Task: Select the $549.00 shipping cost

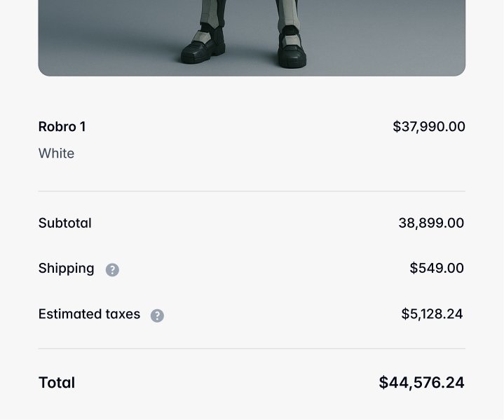Action: [x=436, y=269]
